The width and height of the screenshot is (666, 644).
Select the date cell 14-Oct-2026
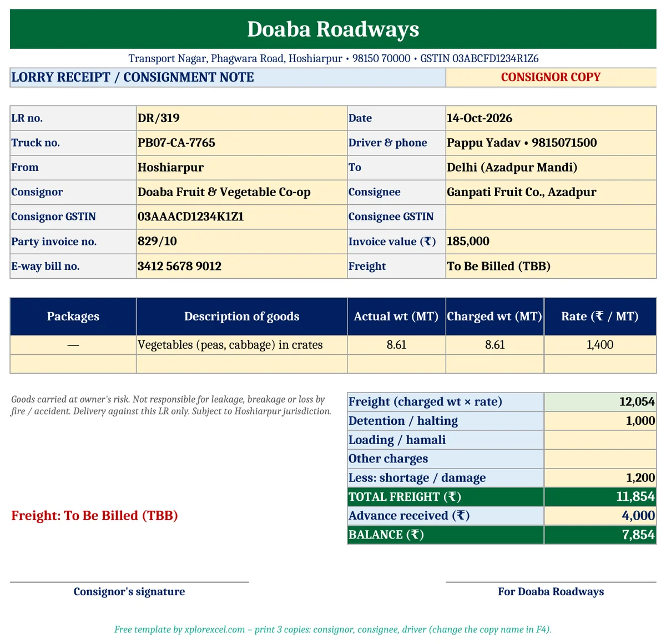(x=551, y=118)
